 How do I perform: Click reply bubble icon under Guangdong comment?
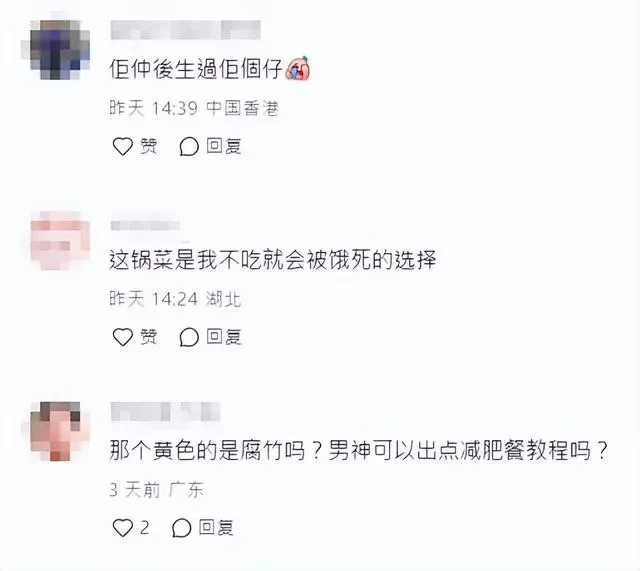(182, 528)
